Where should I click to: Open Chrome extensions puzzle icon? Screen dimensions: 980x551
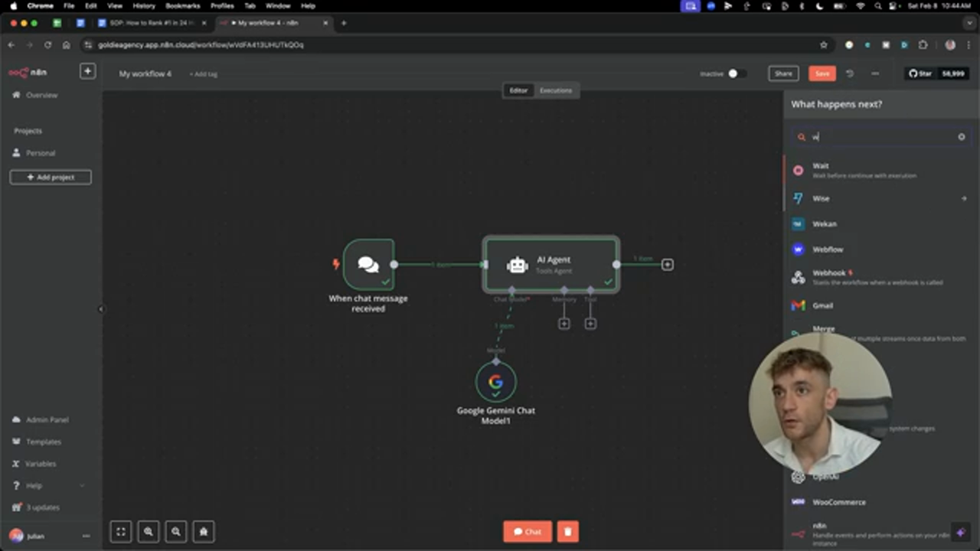[923, 45]
